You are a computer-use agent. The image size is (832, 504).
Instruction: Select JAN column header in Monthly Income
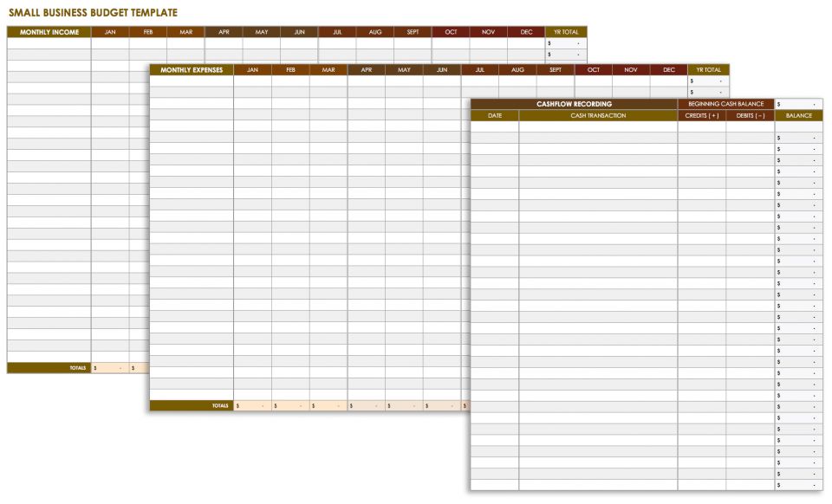(x=110, y=32)
